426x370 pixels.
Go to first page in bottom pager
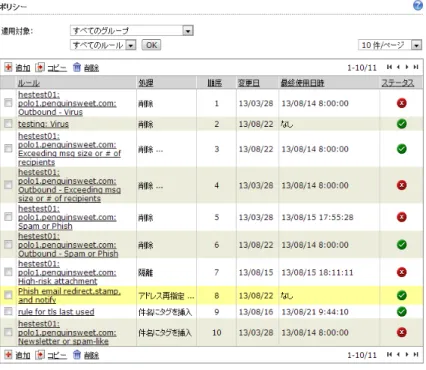389,354
